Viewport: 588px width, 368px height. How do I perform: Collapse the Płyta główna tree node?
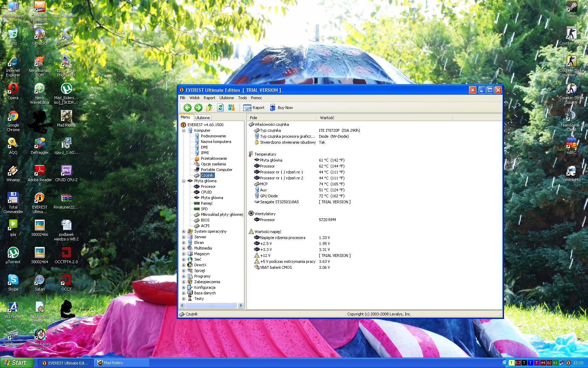183,181
